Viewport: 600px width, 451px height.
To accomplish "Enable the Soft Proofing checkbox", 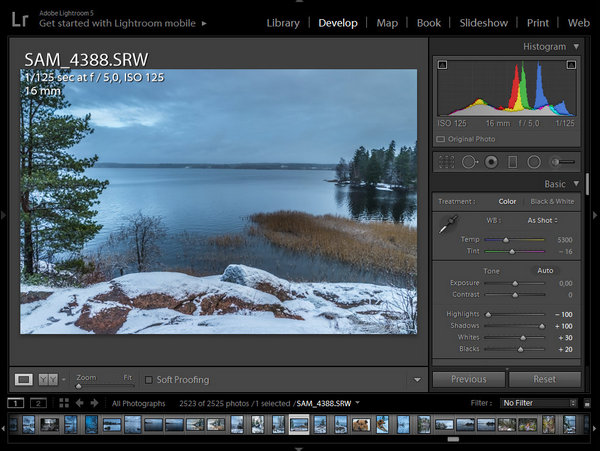I will (149, 380).
